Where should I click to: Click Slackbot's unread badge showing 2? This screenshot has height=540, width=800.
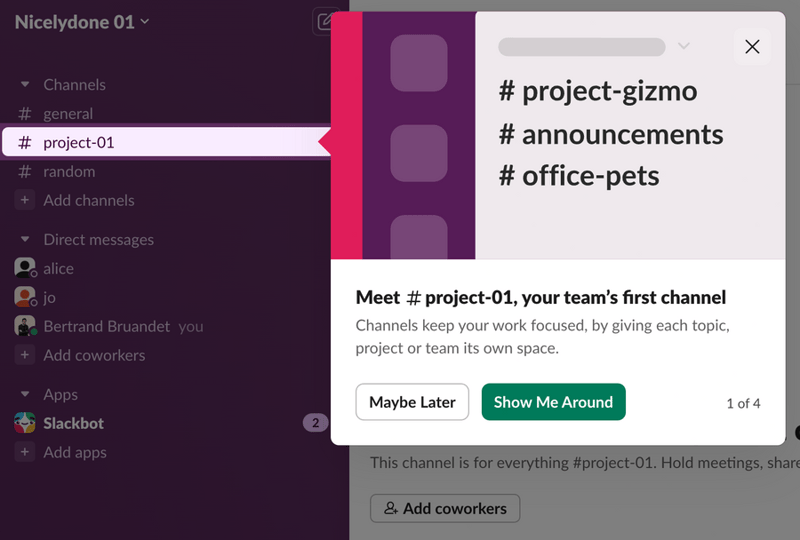click(315, 423)
